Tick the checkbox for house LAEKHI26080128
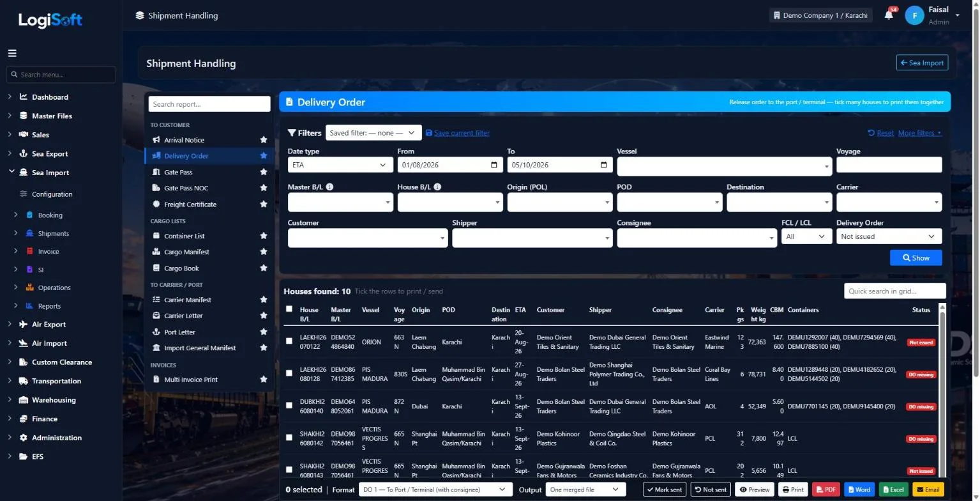 289,373
